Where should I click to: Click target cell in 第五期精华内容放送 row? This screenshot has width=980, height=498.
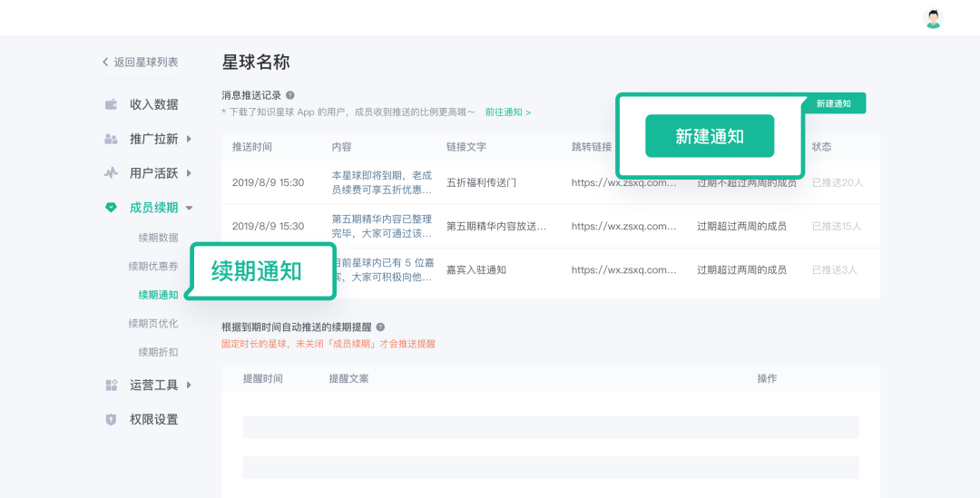(742, 226)
